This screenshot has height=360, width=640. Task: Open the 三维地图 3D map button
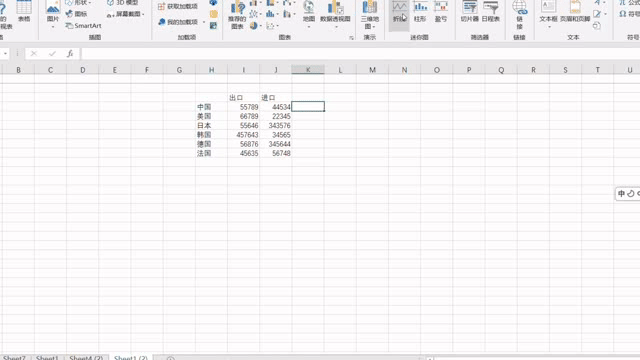point(369,15)
